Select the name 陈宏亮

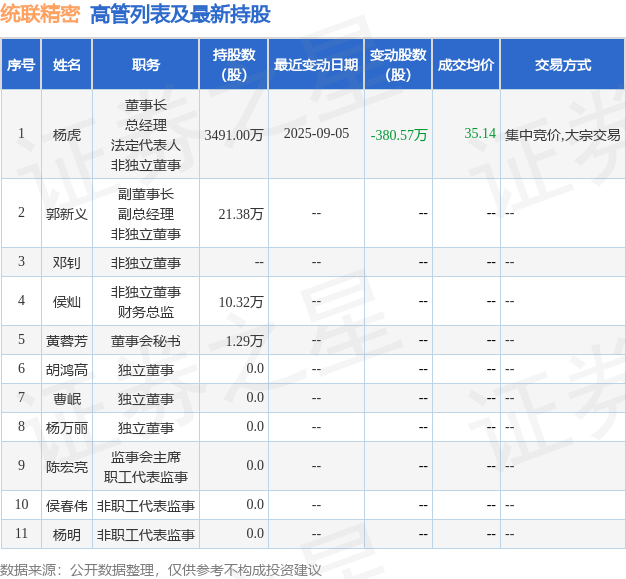67,467
